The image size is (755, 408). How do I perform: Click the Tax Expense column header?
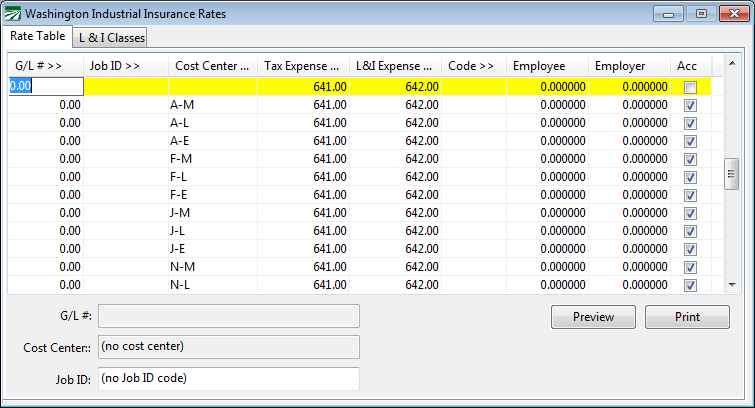pyautogui.click(x=303, y=66)
